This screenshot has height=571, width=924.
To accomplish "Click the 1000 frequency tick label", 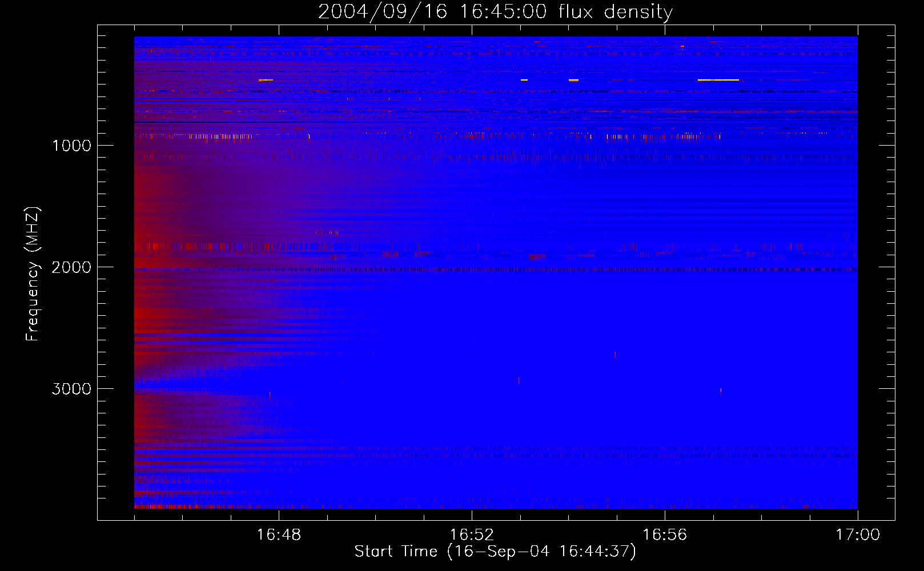I will (x=71, y=146).
